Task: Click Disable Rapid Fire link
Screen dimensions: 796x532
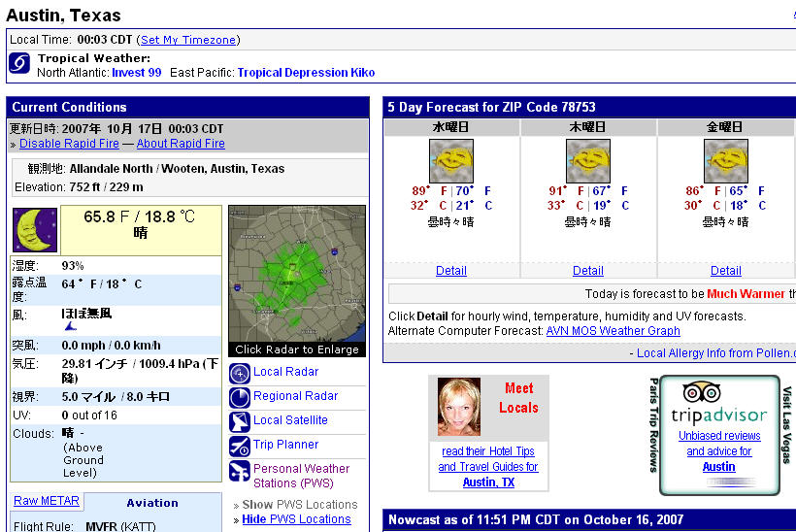Action: point(69,144)
